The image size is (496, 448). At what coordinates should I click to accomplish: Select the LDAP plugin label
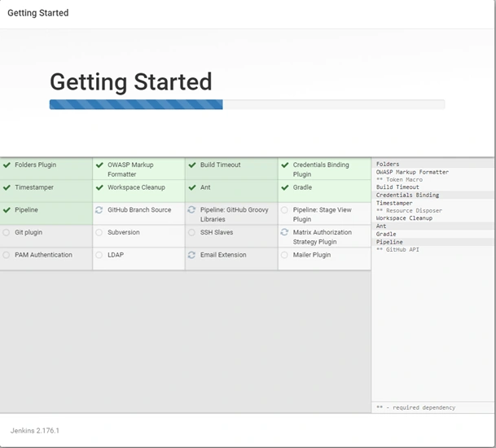tap(116, 255)
